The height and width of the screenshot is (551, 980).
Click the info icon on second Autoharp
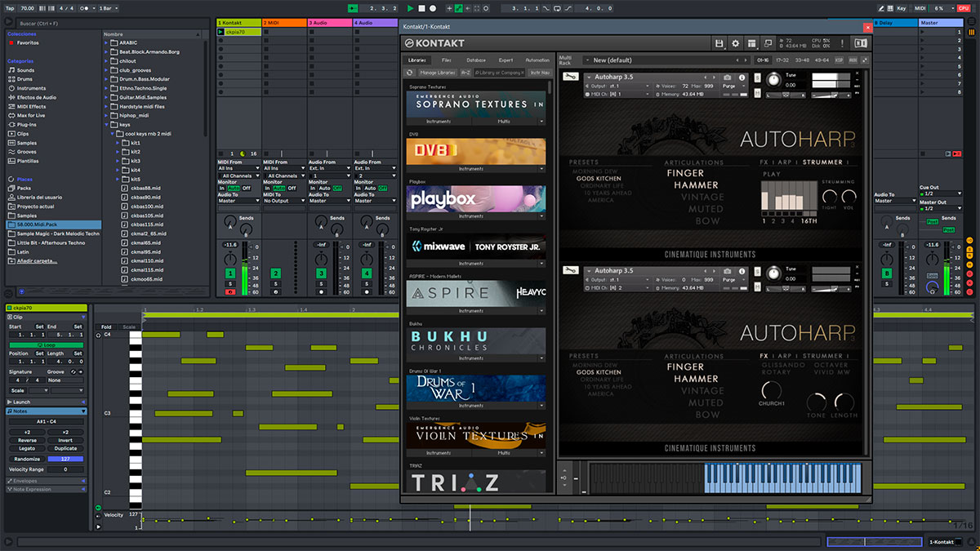742,271
